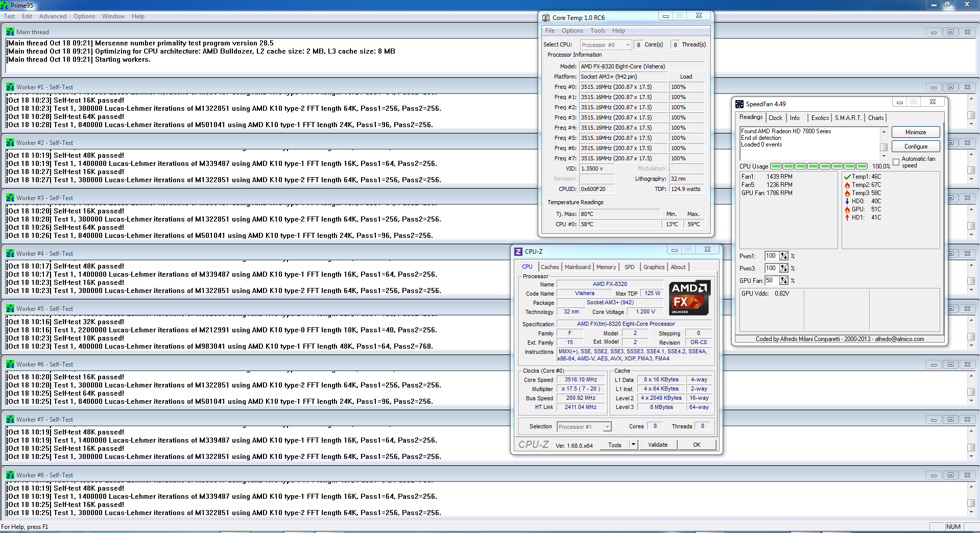Viewport: 980px width, 533px height.
Task: Switch to the SPD tab in CPU-Z
Action: pos(630,267)
